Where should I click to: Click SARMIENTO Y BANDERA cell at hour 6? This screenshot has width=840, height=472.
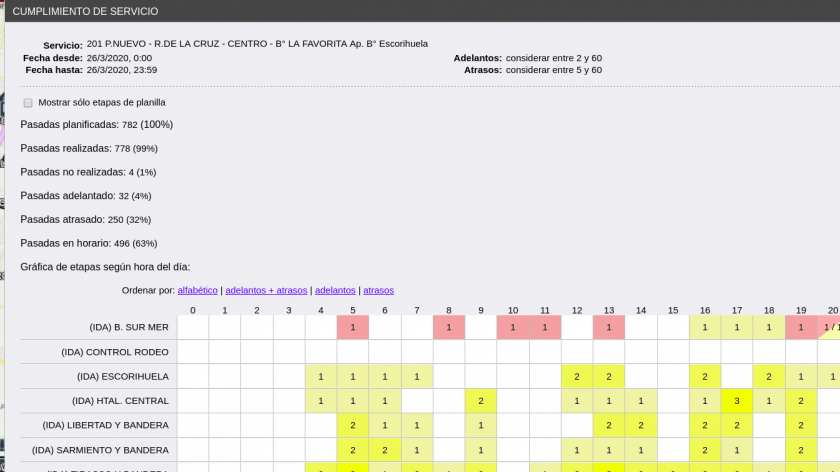pos(385,450)
